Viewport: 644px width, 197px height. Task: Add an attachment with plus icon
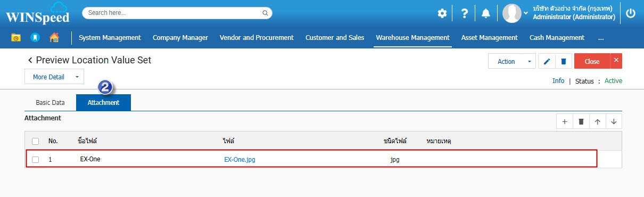564,121
